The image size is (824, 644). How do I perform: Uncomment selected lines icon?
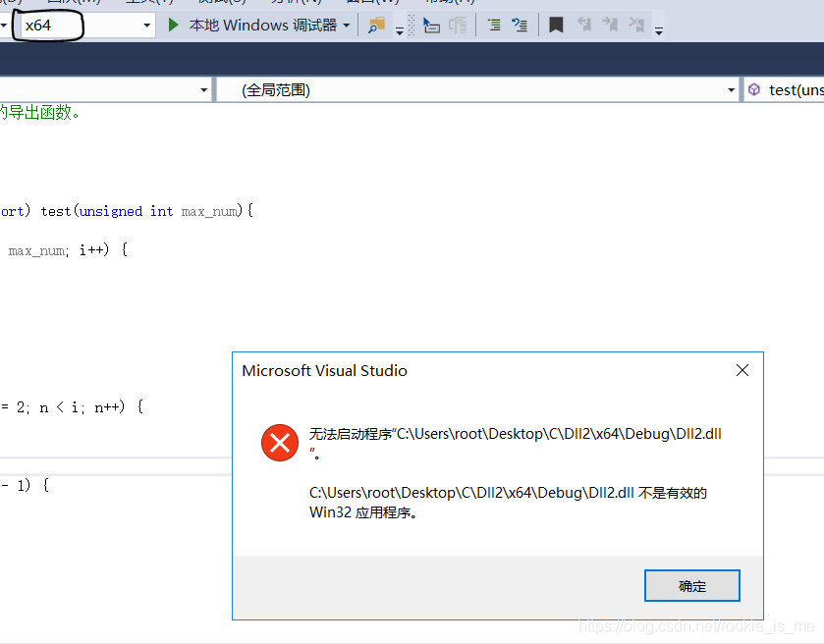[x=520, y=25]
